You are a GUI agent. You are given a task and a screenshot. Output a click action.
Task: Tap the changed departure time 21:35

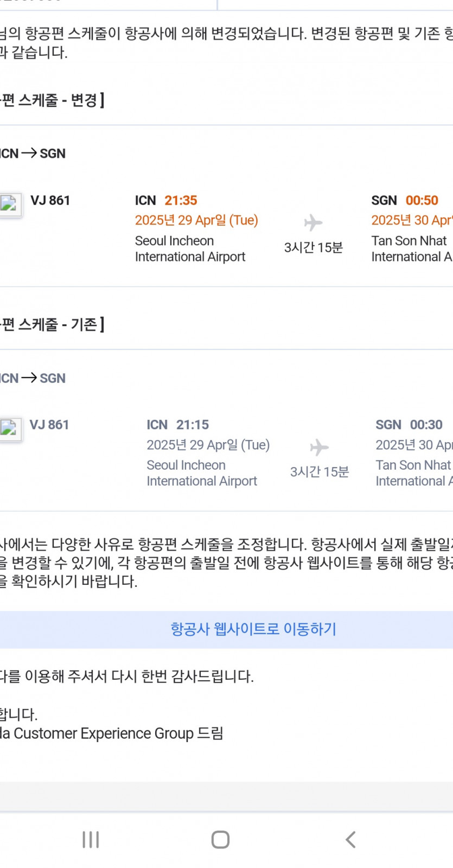181,201
